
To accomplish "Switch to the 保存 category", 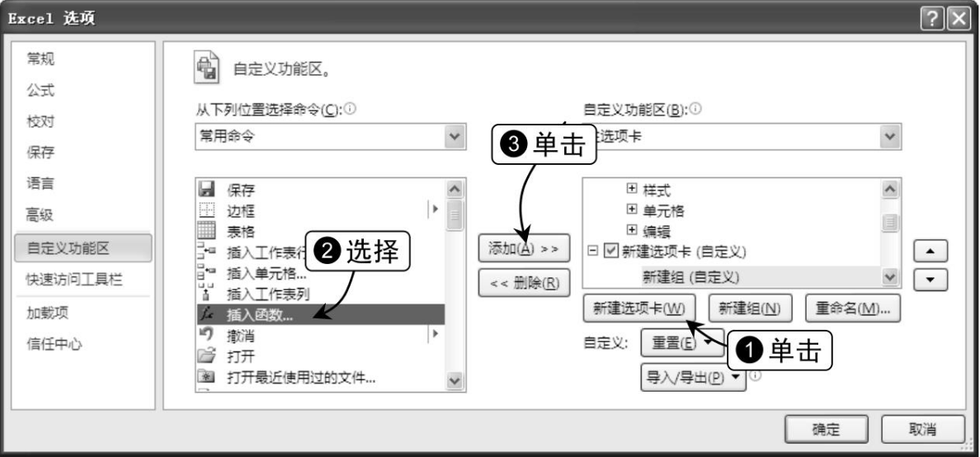I will point(40,153).
